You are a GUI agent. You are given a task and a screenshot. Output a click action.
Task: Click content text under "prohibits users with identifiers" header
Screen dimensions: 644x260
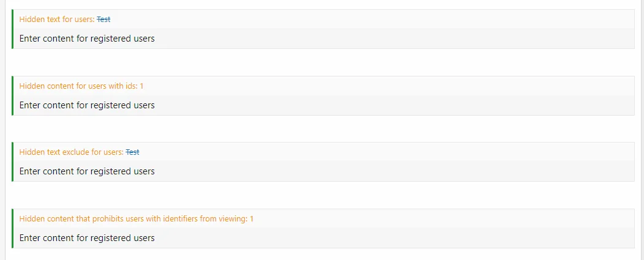(87, 238)
